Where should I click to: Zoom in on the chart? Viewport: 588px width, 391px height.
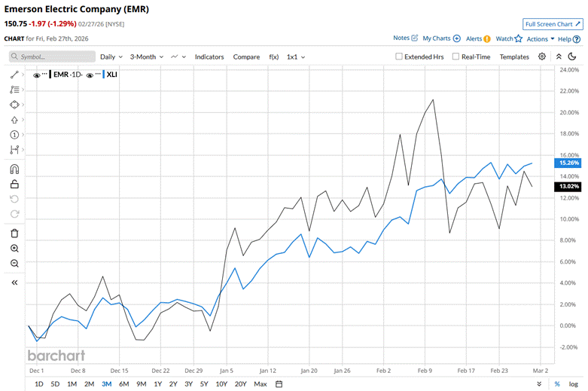[14, 248]
